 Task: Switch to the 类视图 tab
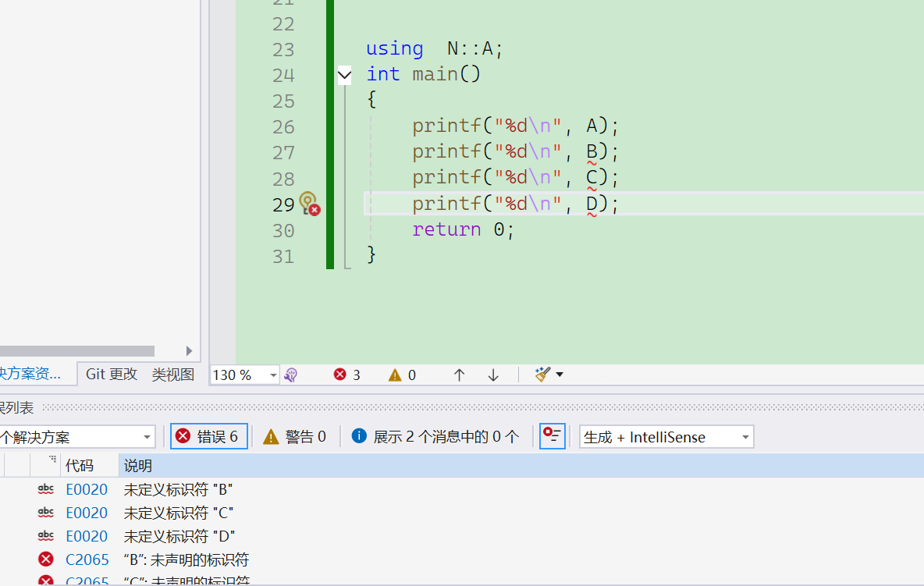click(172, 374)
